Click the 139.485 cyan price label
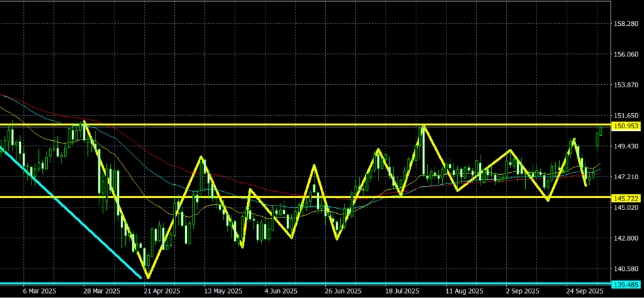The image size is (644, 298). [626, 285]
